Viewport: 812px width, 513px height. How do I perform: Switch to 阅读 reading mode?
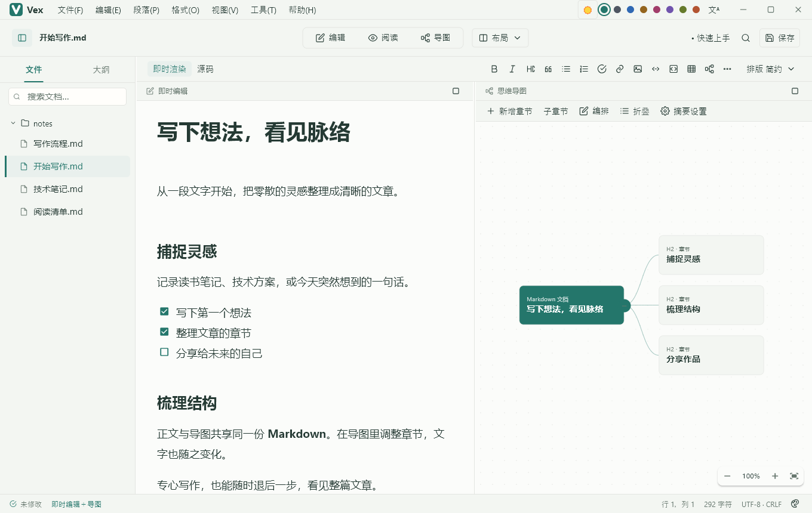coord(383,38)
